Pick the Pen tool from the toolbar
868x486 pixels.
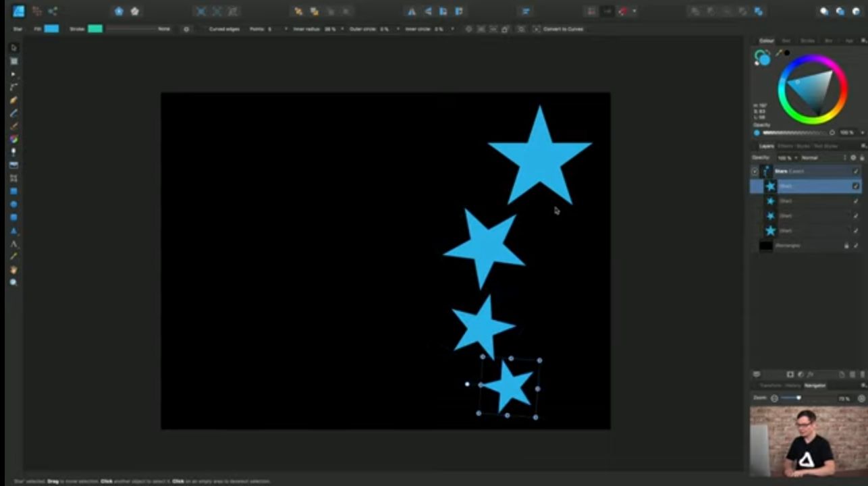pyautogui.click(x=13, y=100)
